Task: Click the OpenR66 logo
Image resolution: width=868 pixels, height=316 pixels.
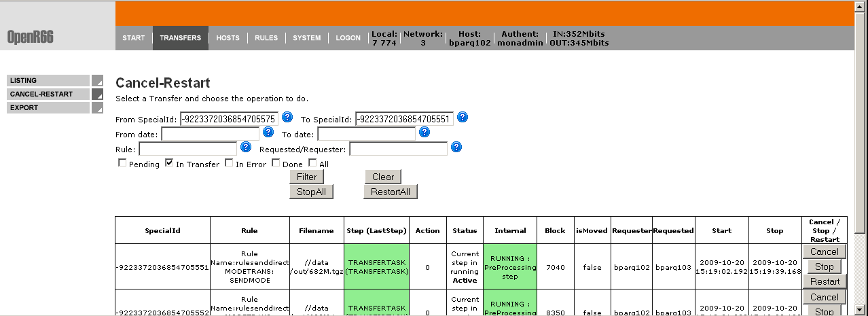Action: coord(30,38)
